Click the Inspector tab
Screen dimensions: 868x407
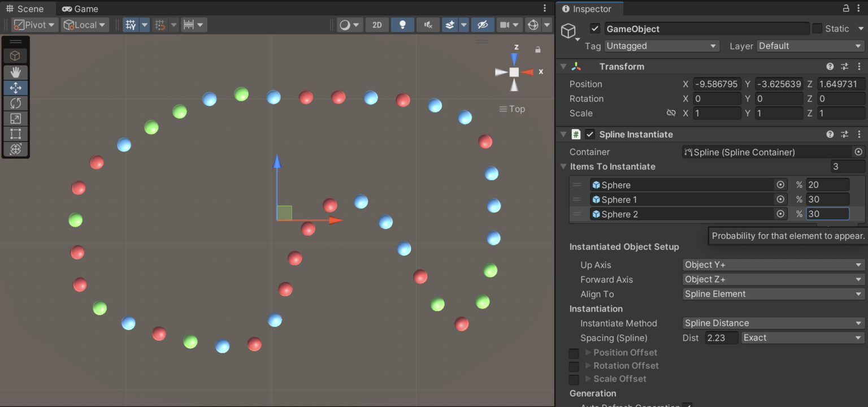click(589, 8)
